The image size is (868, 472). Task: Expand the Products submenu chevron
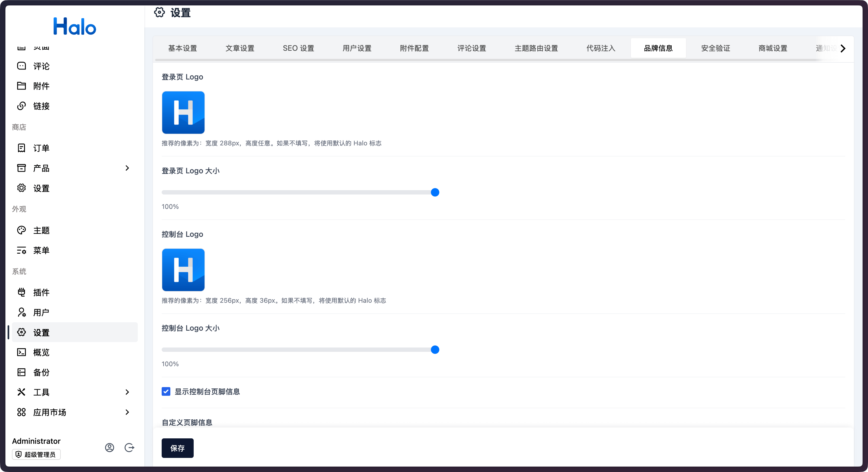pyautogui.click(x=127, y=168)
